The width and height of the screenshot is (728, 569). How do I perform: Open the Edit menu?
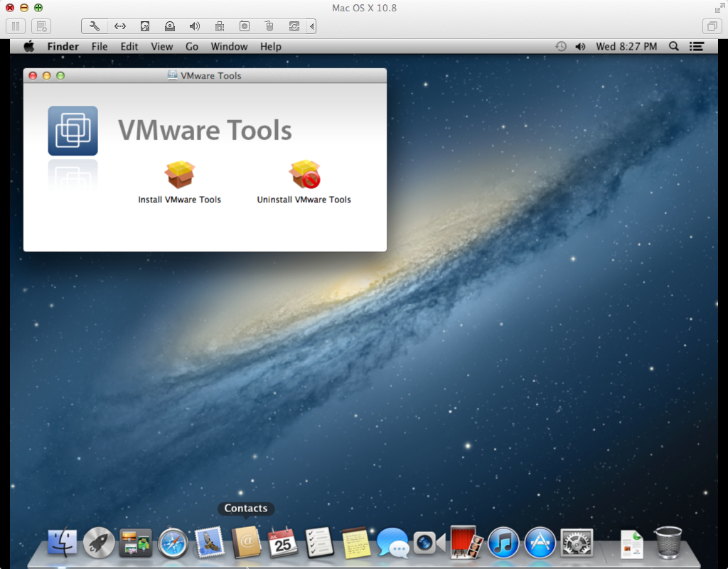pos(129,46)
